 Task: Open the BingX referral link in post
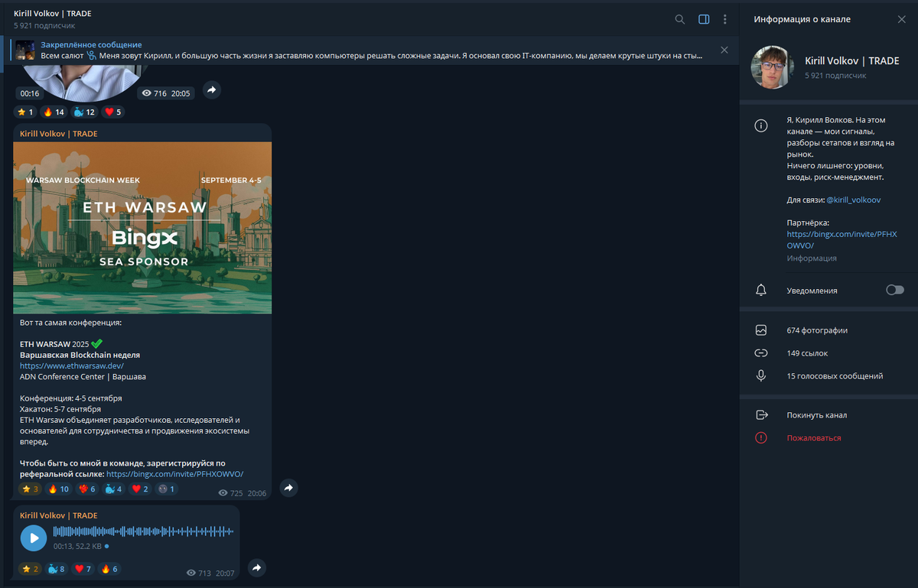point(174,474)
